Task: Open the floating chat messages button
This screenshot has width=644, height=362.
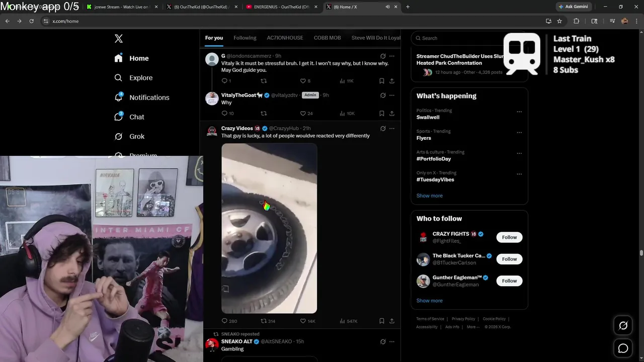Action: click(x=623, y=348)
